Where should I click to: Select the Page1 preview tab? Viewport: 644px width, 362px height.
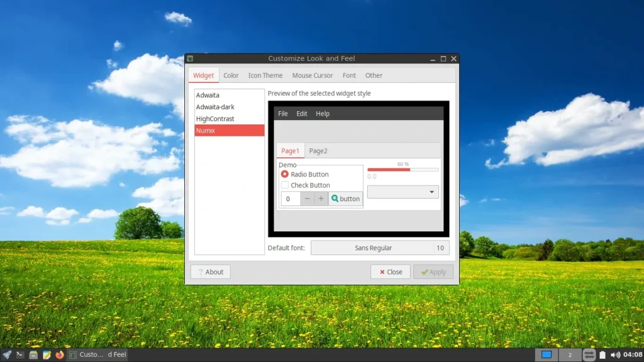[x=290, y=151]
